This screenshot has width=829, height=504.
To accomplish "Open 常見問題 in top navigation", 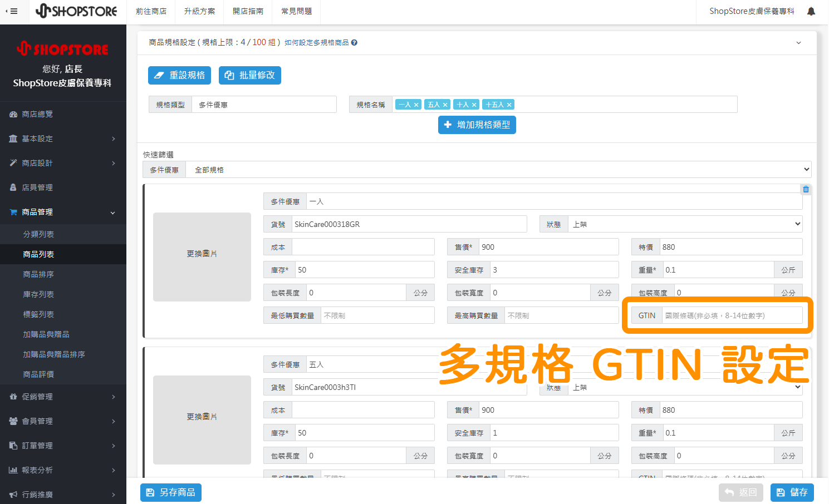I will pos(296,11).
